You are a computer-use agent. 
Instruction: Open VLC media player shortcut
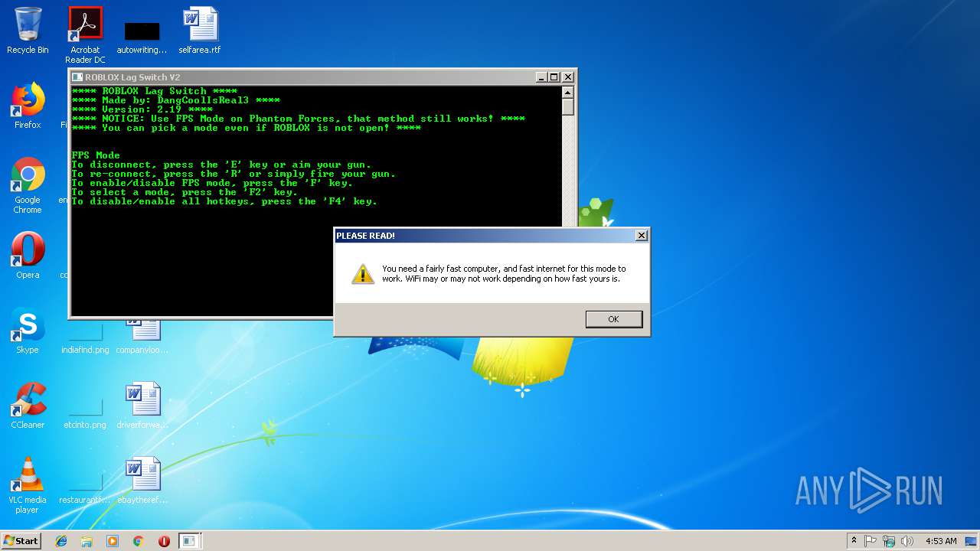click(28, 485)
